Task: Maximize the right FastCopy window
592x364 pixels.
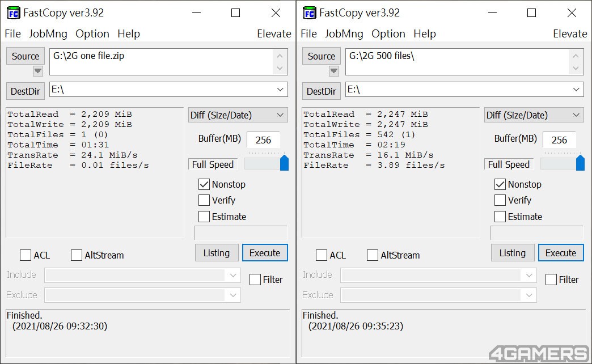Action: click(531, 13)
